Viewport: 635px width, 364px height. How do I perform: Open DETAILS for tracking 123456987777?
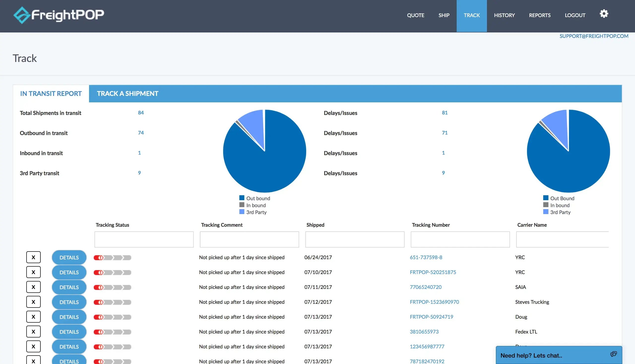[x=69, y=347]
